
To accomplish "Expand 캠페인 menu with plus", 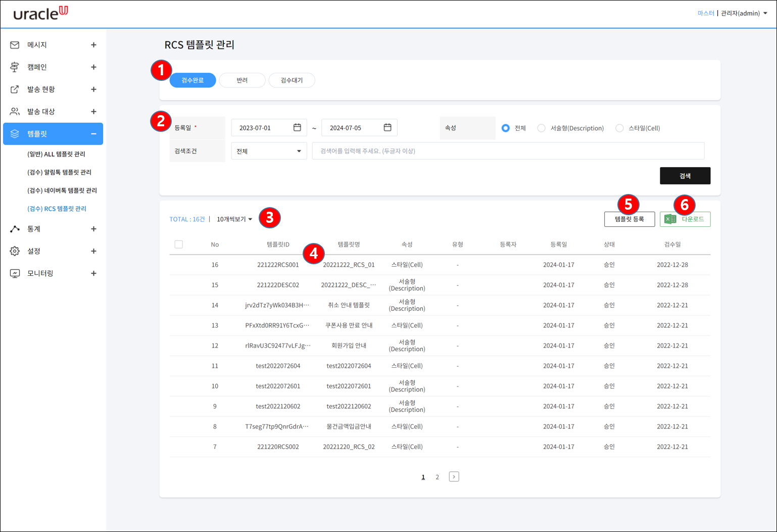I will coord(93,67).
